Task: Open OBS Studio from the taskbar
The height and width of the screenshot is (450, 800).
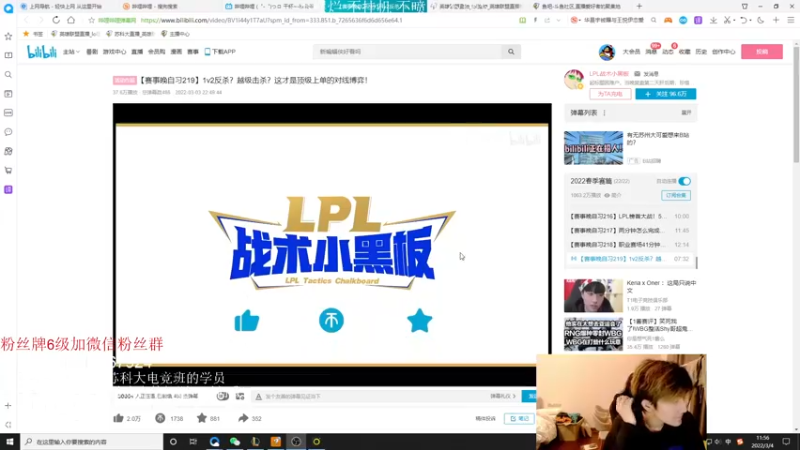Action: tap(296, 442)
